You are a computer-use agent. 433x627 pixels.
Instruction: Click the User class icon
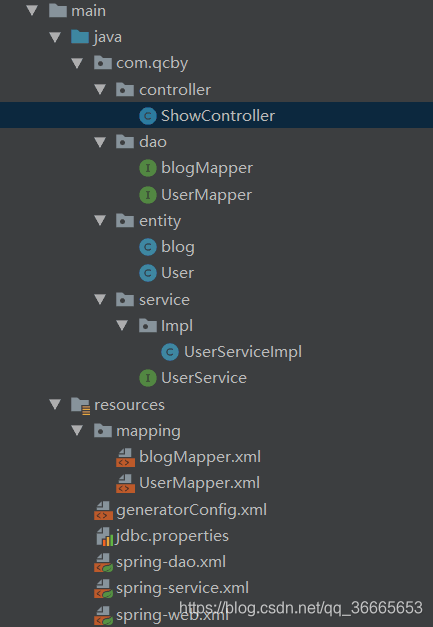(148, 274)
